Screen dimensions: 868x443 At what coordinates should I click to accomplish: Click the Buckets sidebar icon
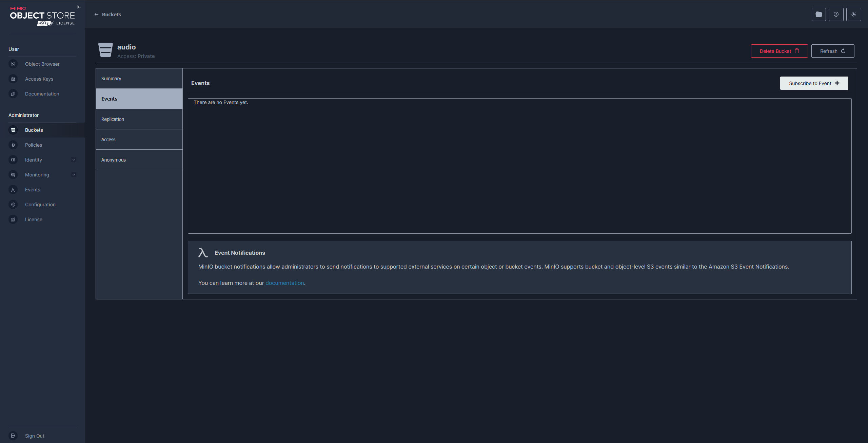click(13, 130)
